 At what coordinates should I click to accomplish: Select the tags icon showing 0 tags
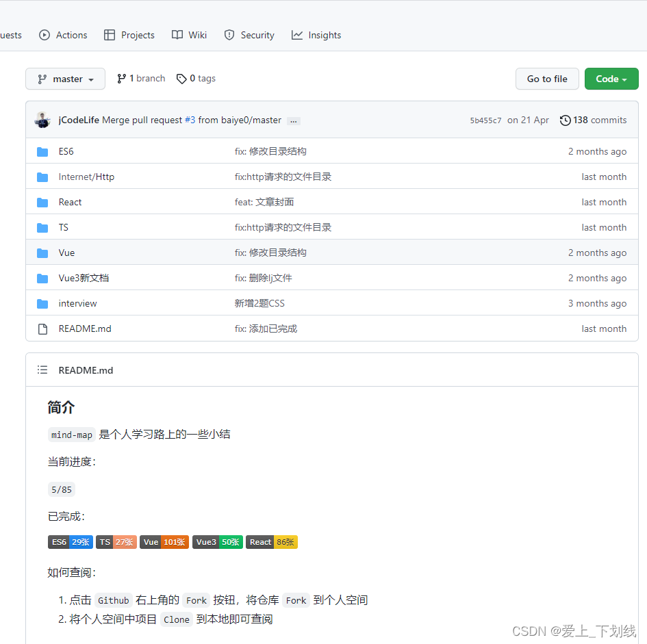pos(181,78)
